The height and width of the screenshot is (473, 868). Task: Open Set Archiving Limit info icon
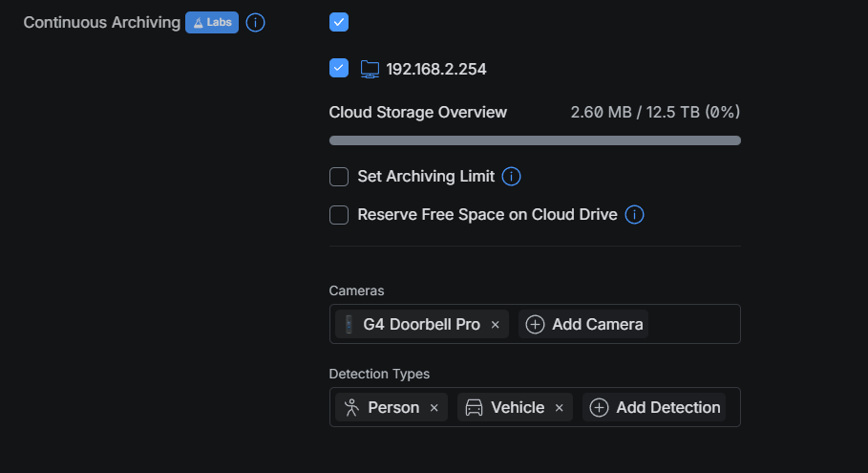click(x=511, y=177)
